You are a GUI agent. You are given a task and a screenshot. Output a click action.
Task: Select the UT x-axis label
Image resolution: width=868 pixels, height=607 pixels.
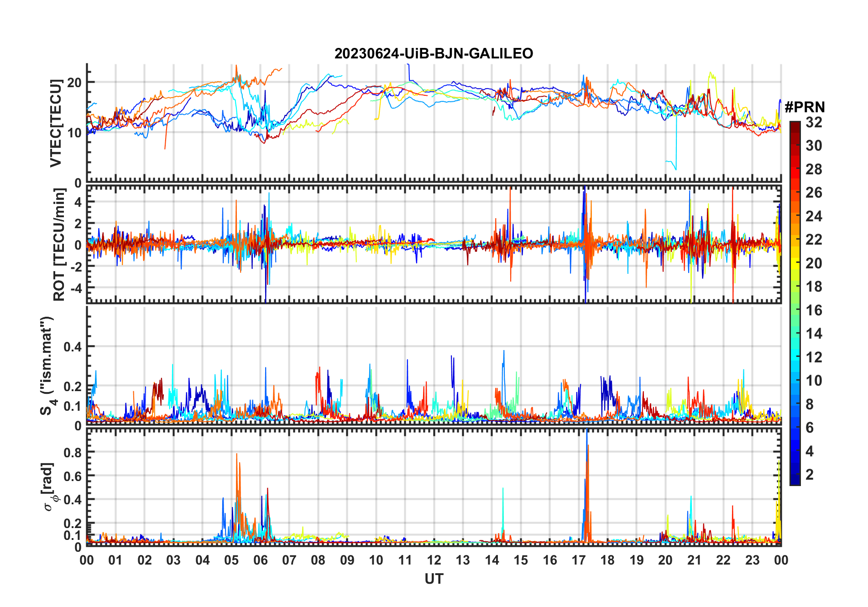coord(434,579)
